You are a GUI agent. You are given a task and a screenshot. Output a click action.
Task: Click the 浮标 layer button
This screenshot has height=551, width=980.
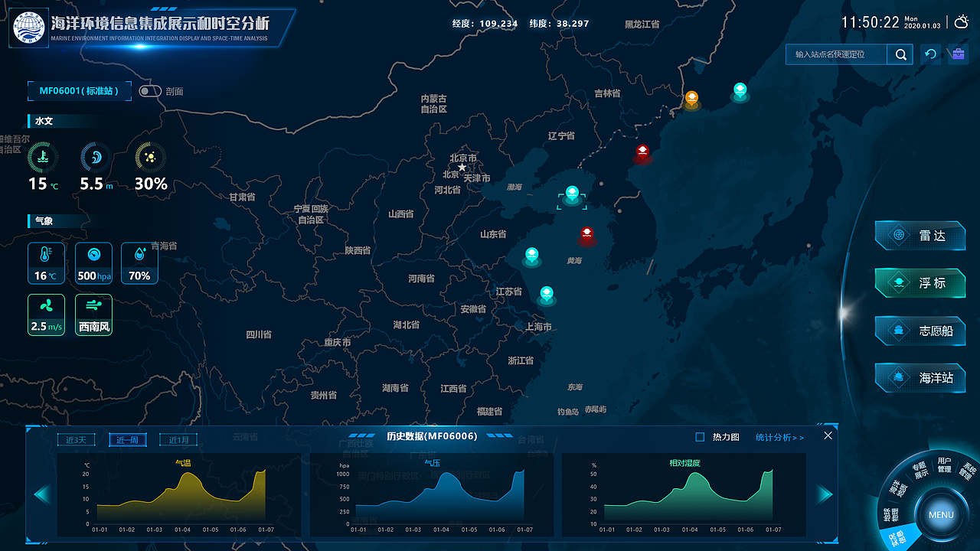pos(920,283)
